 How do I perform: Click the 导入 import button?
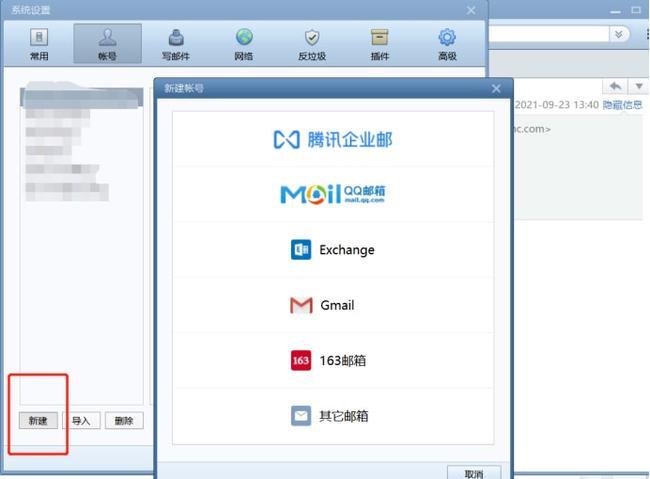81,421
